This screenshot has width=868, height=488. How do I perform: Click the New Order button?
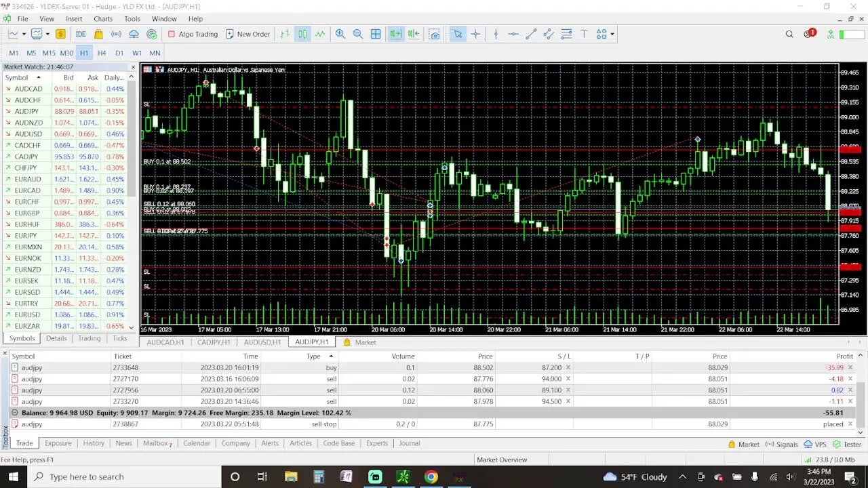coord(248,34)
